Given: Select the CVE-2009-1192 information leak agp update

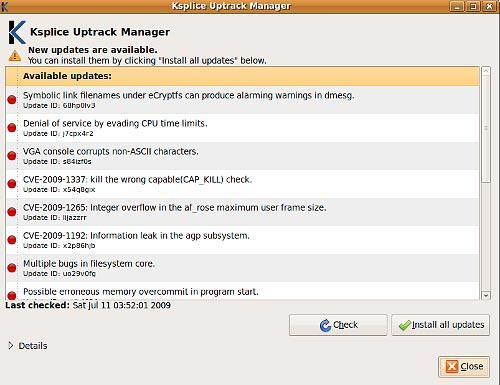Looking at the screenshot, I should coord(242,240).
